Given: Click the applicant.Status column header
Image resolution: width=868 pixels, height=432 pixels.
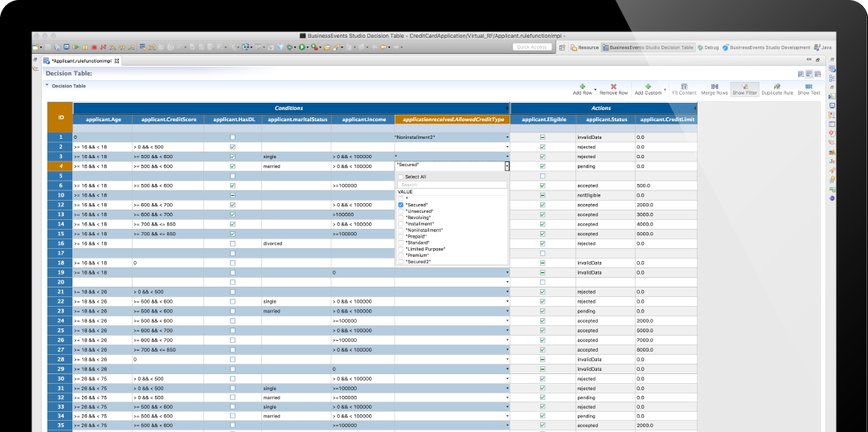Looking at the screenshot, I should pyautogui.click(x=606, y=119).
